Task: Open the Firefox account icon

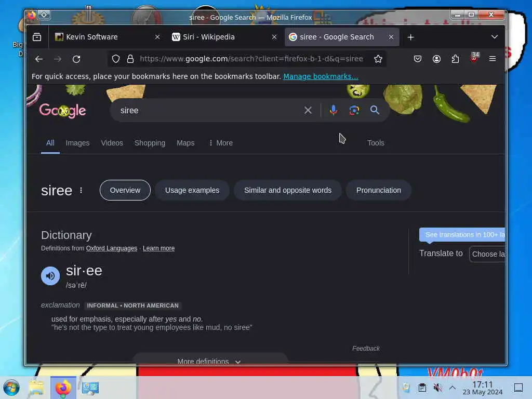Action: coord(436,59)
